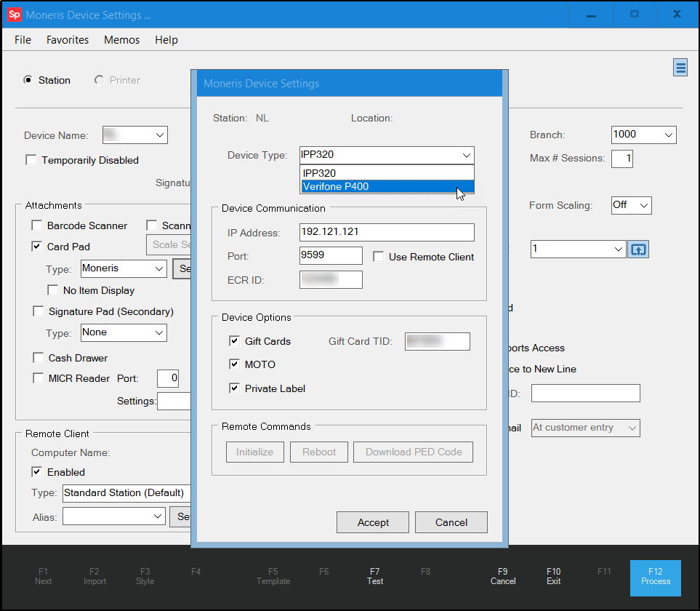Toggle the Temporarily Disabled checkbox
The width and height of the screenshot is (700, 611).
pos(31,160)
